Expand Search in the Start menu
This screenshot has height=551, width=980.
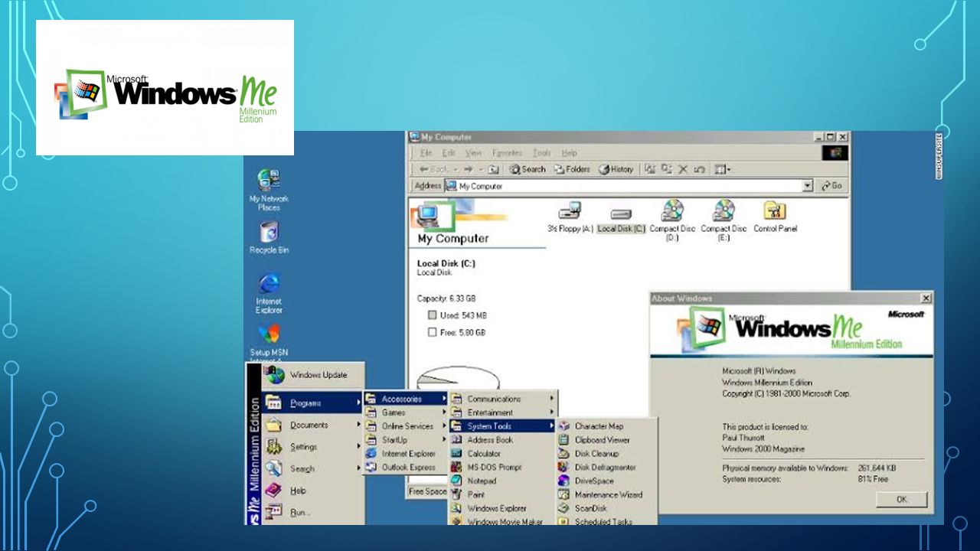tap(312, 469)
